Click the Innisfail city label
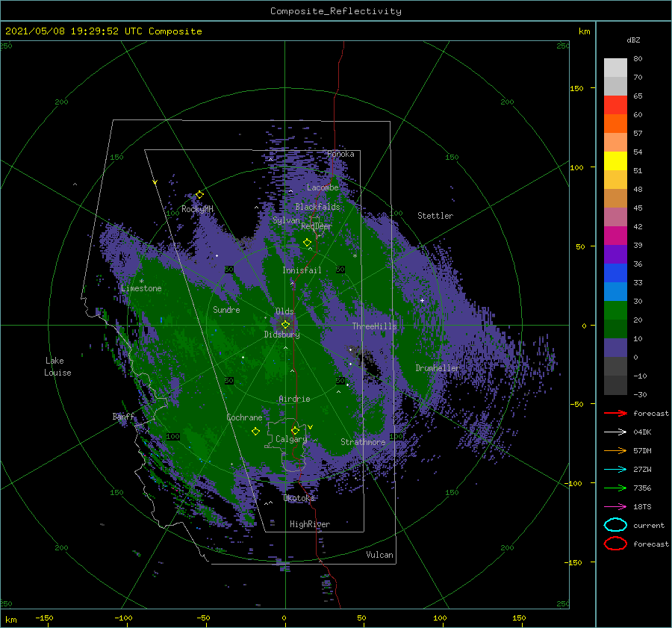Image resolution: width=672 pixels, height=628 pixels. coord(302,270)
